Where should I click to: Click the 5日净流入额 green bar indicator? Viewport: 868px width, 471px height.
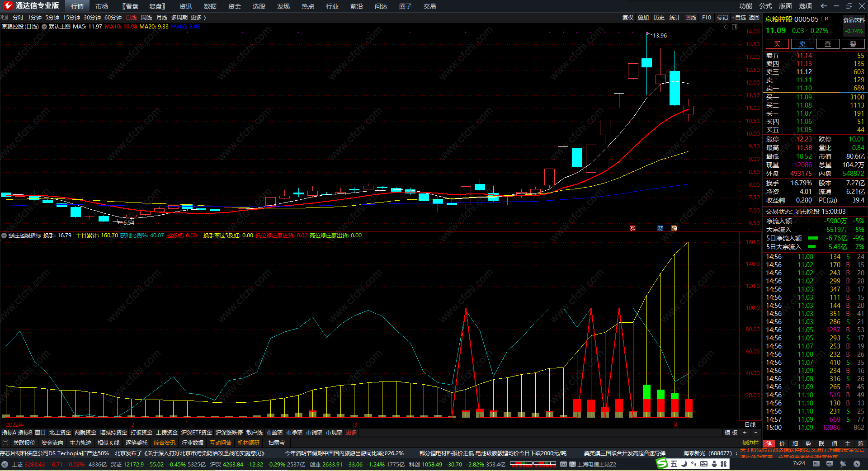click(813, 238)
